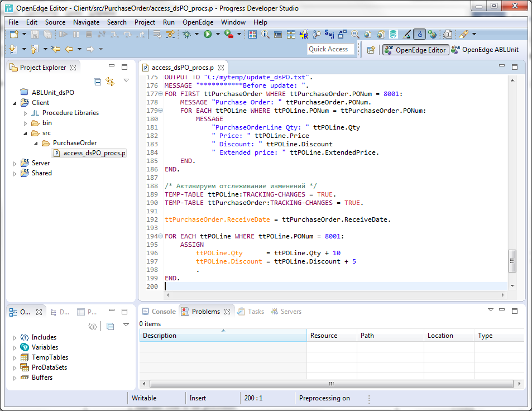This screenshot has width=532, height=411.
Task: Switch to the Console tab
Action: click(x=159, y=312)
